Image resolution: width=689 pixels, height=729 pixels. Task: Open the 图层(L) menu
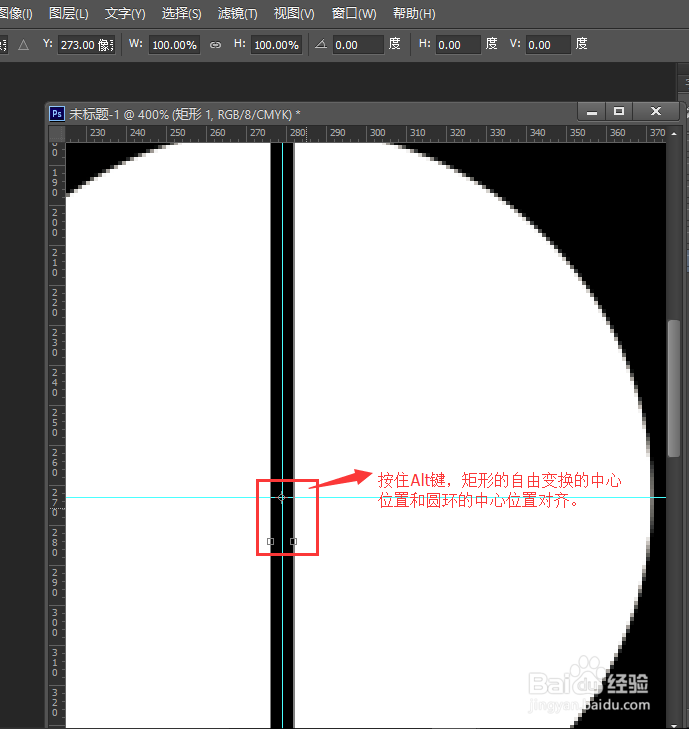tap(69, 13)
